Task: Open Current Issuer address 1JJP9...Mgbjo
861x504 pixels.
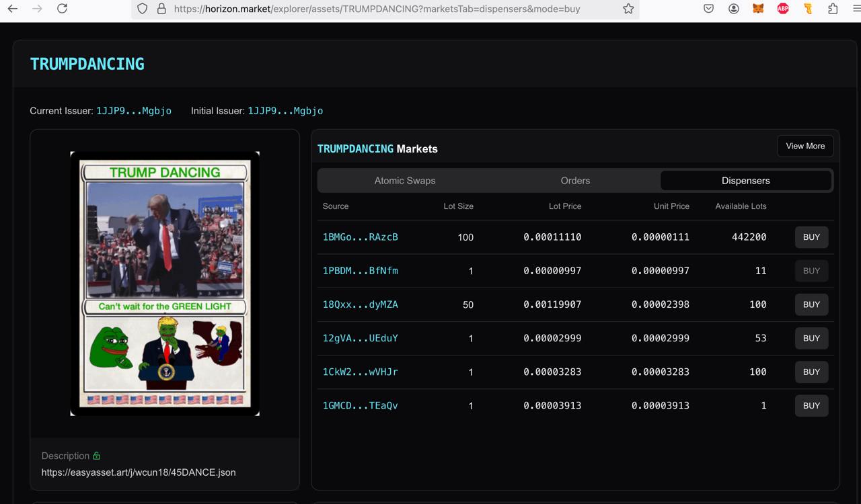Action: pyautogui.click(x=134, y=111)
